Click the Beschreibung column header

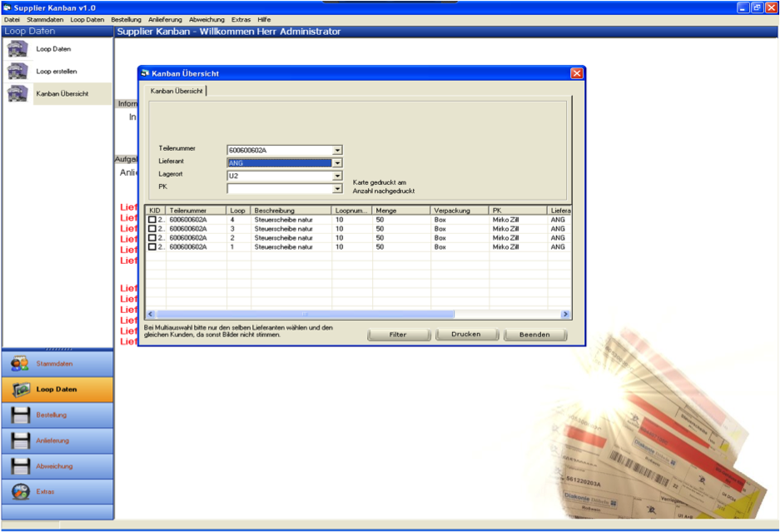[x=291, y=211]
